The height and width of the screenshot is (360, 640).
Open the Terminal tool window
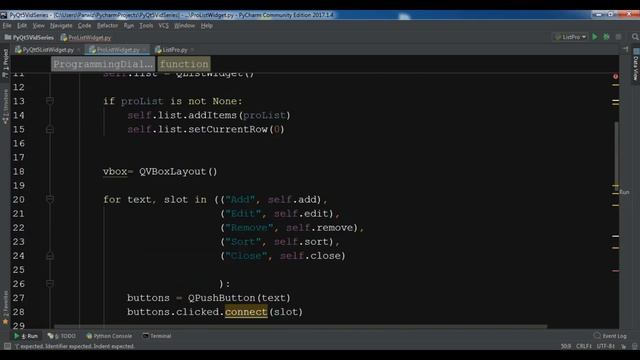click(x=157, y=336)
